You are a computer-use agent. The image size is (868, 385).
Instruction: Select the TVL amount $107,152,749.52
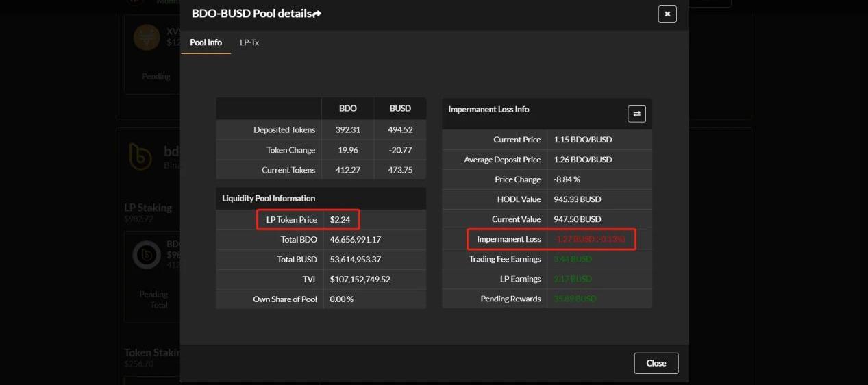[360, 280]
